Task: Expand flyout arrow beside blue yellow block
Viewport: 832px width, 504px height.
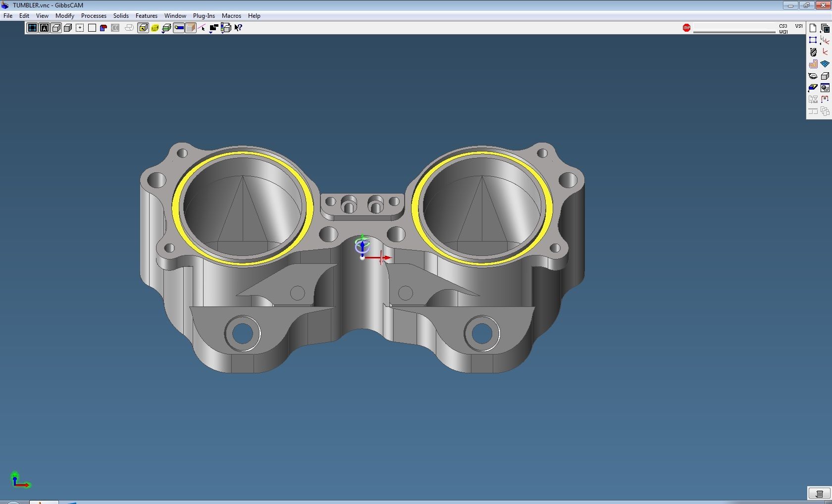Action: [x=810, y=91]
